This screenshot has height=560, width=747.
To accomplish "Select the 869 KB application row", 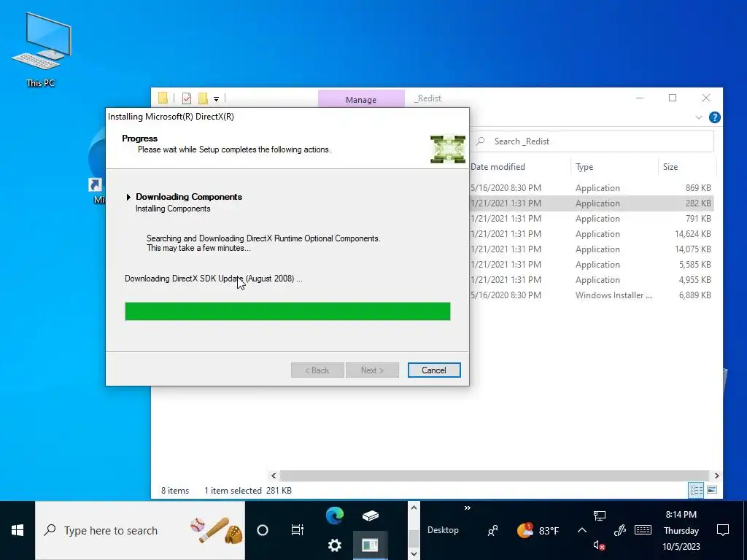I will 592,188.
